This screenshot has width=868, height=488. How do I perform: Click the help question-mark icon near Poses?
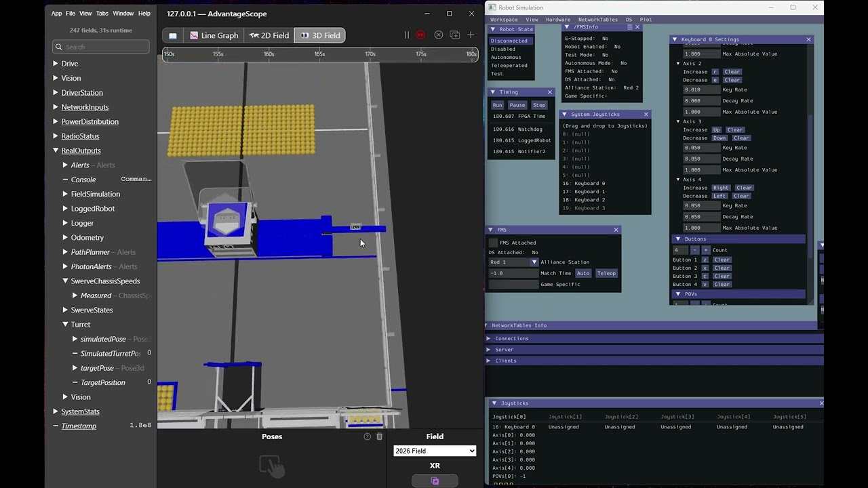367,436
